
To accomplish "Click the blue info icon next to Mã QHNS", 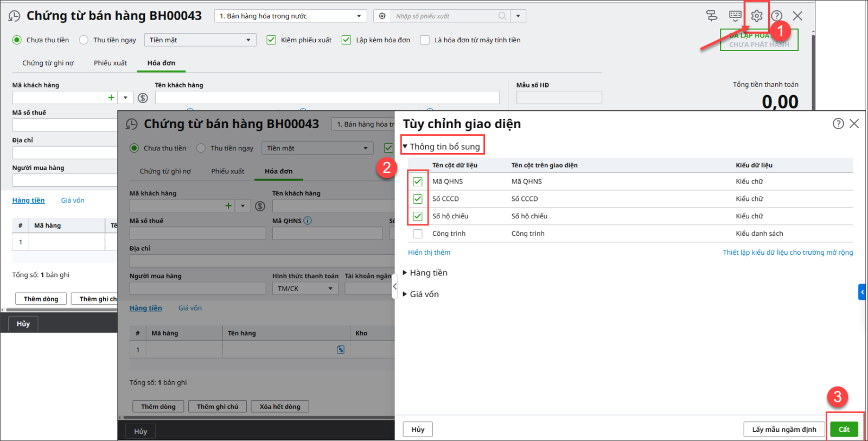I will coord(308,220).
